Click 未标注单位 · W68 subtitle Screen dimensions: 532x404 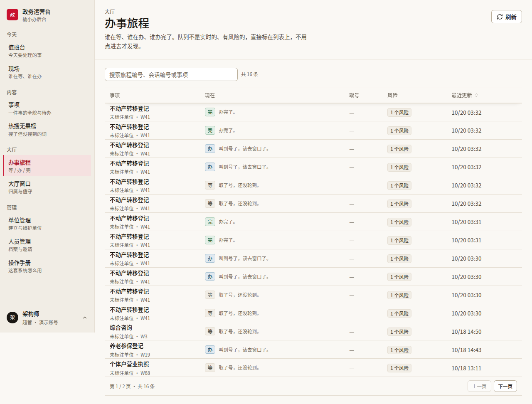130,373
